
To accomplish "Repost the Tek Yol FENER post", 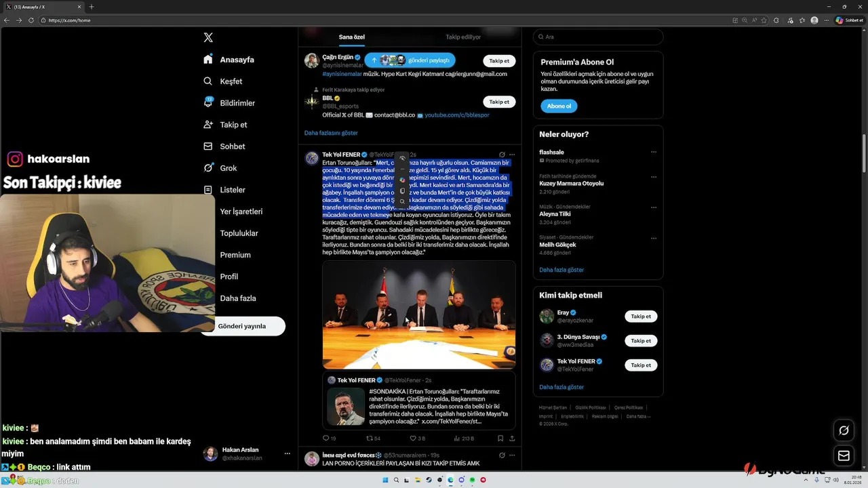I will (x=373, y=439).
